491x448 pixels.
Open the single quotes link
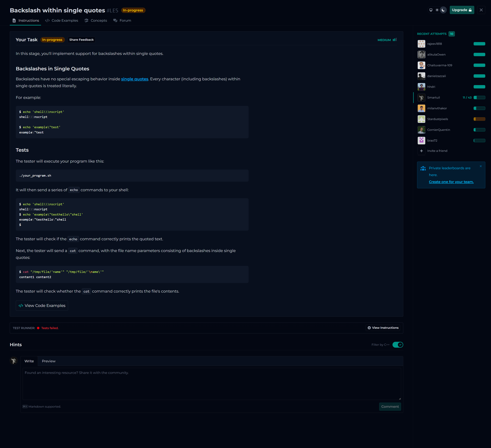coord(134,79)
